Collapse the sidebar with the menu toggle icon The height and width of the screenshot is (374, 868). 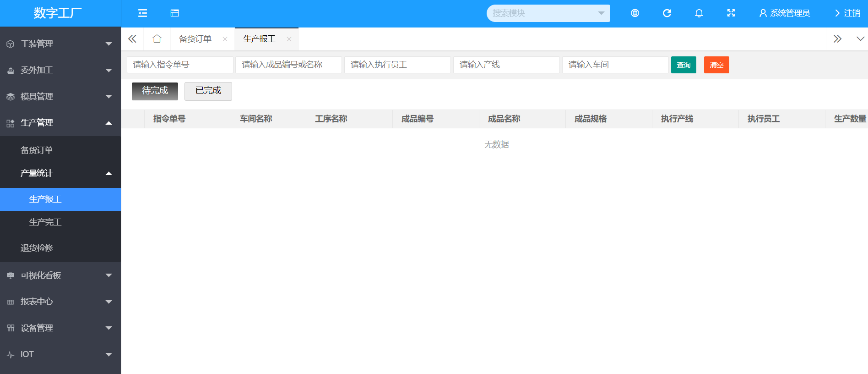[x=142, y=13]
